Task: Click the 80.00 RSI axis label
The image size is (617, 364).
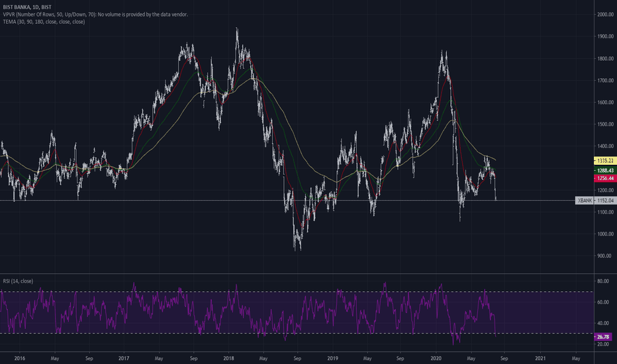Action: click(x=603, y=281)
